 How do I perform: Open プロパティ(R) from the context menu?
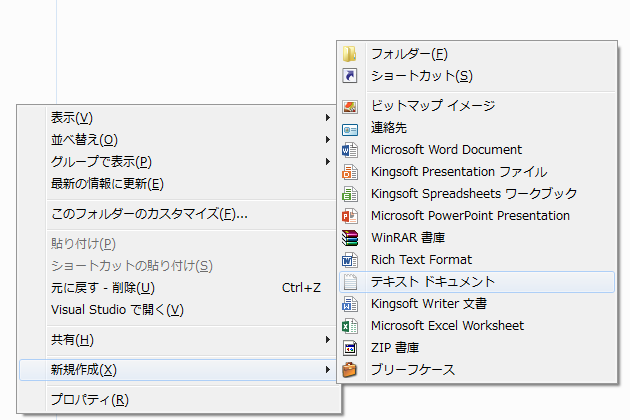pos(178,400)
